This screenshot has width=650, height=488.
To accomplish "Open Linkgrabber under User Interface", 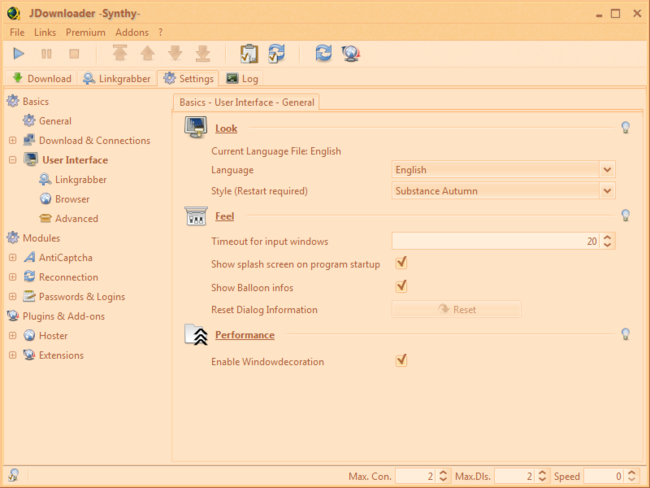I will (80, 180).
